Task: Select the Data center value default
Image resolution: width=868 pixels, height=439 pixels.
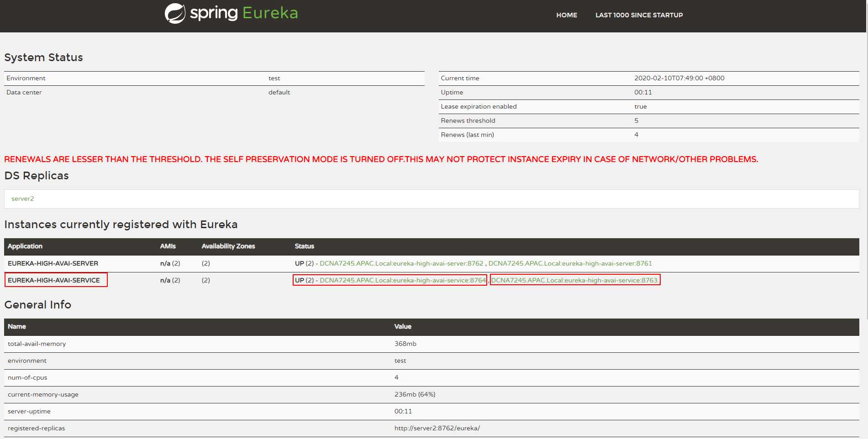Action: pyautogui.click(x=279, y=92)
